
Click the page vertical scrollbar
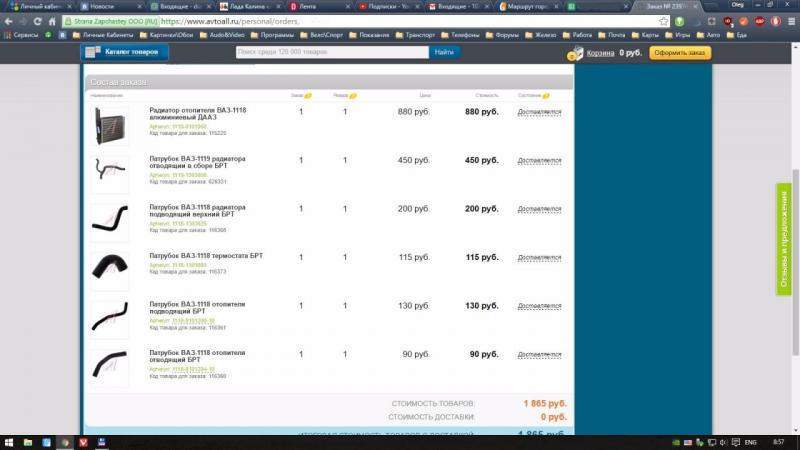point(795,261)
